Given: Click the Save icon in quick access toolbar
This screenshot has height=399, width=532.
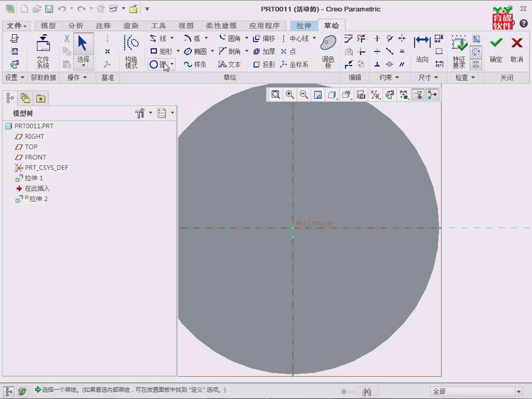Looking at the screenshot, I should pos(49,9).
